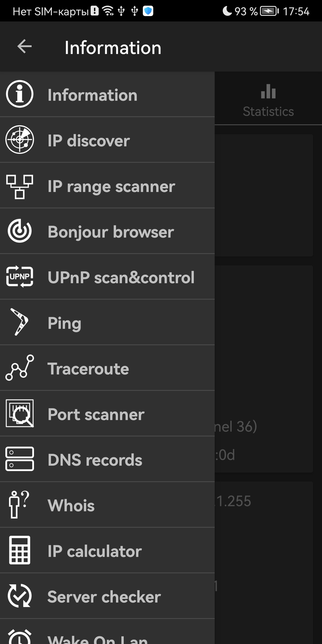Screen dimensions: 322x644
Task: Open the Traceroute tool label
Action: point(88,369)
